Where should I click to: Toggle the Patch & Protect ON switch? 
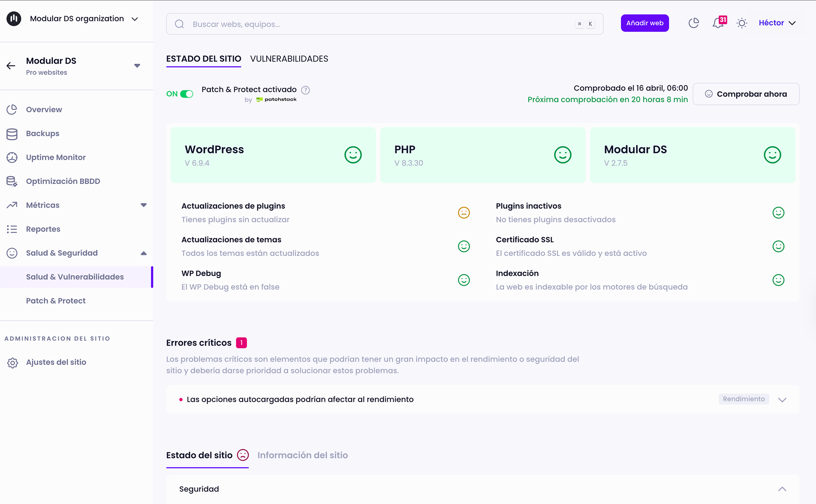click(186, 94)
